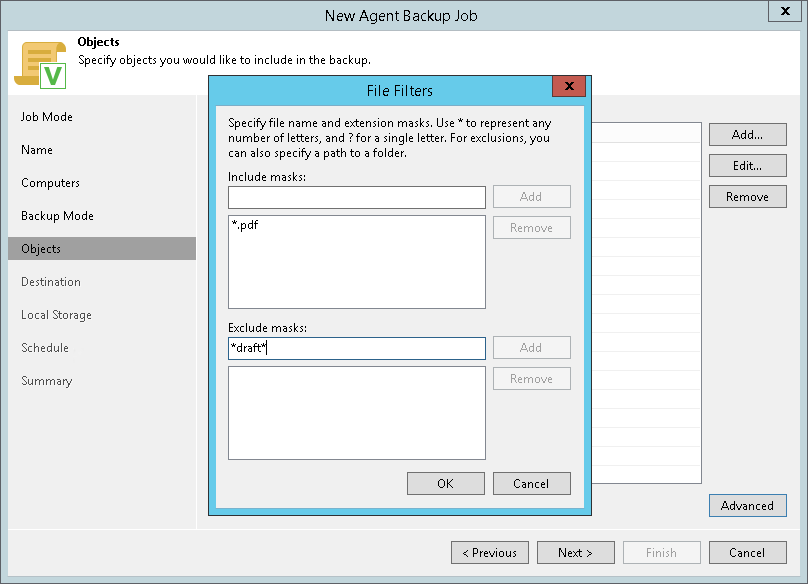Proceed with the Next button
The image size is (808, 584).
(575, 553)
